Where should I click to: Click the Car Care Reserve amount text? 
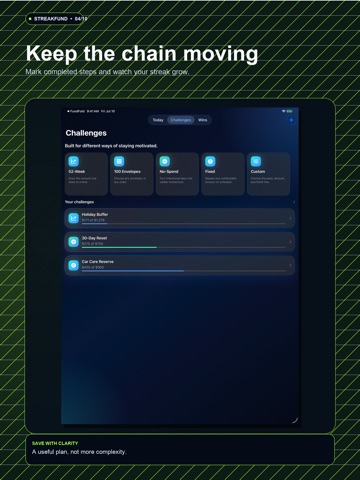(x=93, y=267)
